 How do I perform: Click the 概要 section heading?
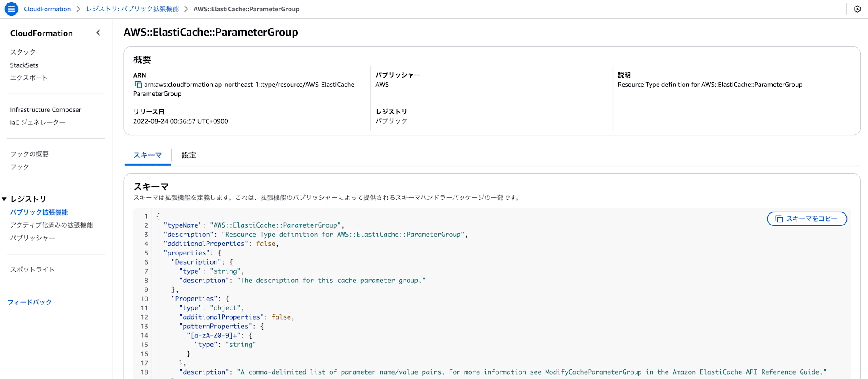pyautogui.click(x=142, y=59)
